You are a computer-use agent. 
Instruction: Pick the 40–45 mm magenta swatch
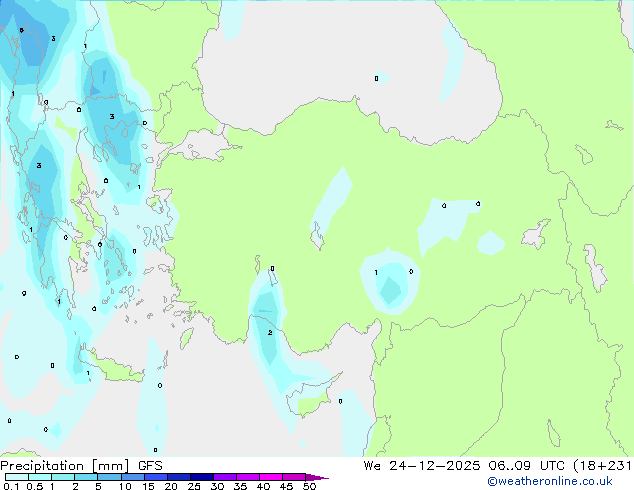(271, 477)
